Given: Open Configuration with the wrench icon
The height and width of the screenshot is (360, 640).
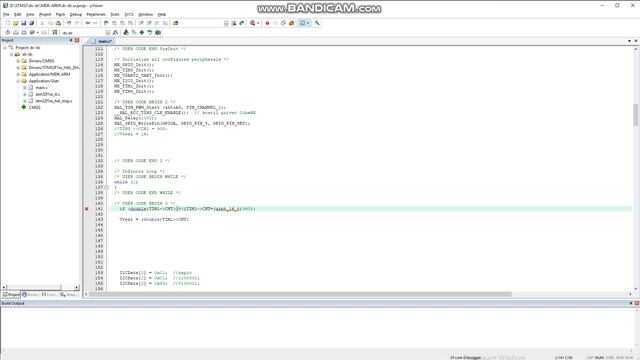Looking at the screenshot, I should pyautogui.click(x=317, y=23).
